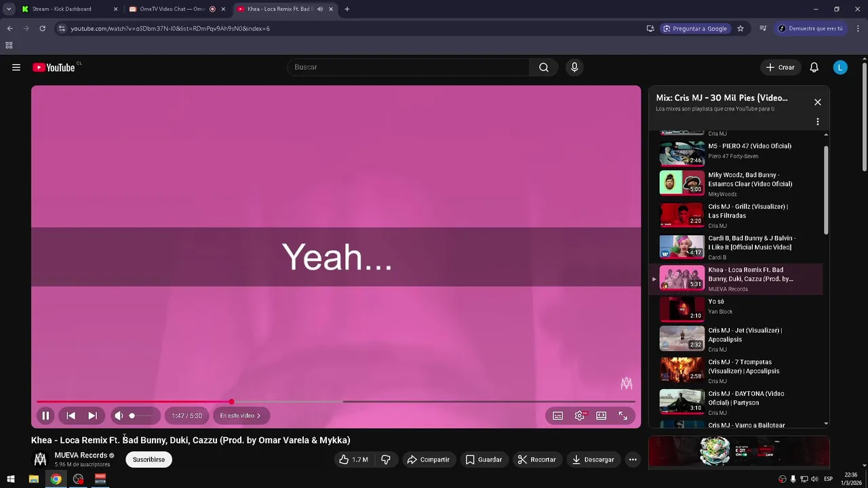Open a new browser tab
Screen dimensions: 868x488
(x=347, y=9)
